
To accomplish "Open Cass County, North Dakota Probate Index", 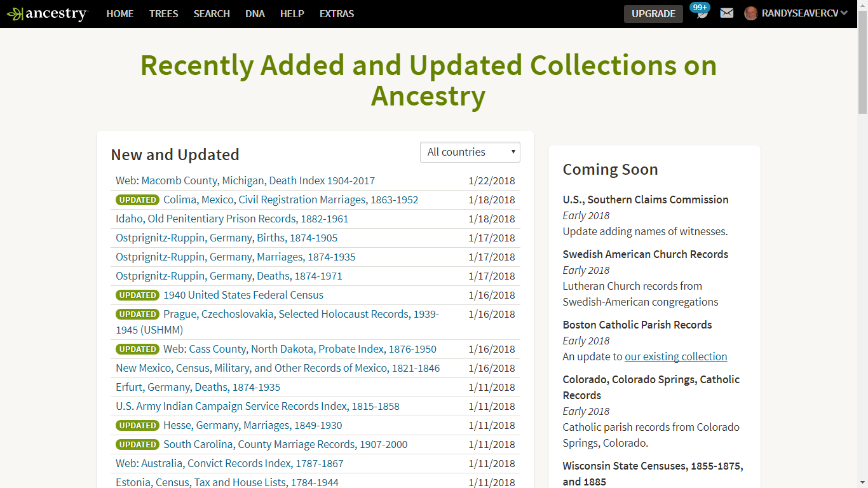I will [x=300, y=349].
